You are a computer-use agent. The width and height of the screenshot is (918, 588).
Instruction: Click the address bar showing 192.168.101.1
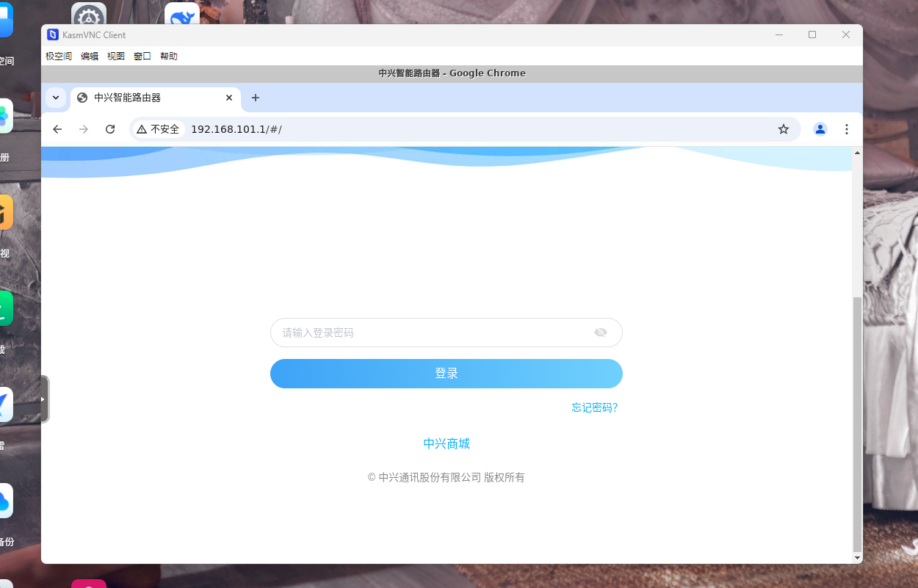pos(465,129)
